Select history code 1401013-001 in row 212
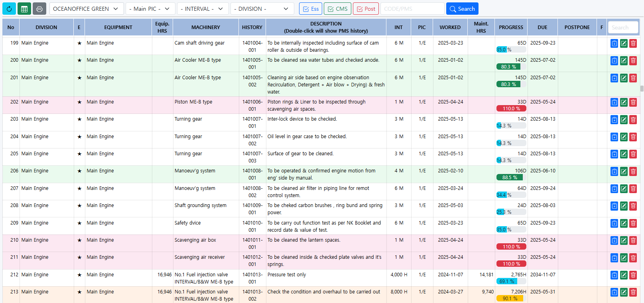Viewport: 644px width, 303px height. point(252,278)
